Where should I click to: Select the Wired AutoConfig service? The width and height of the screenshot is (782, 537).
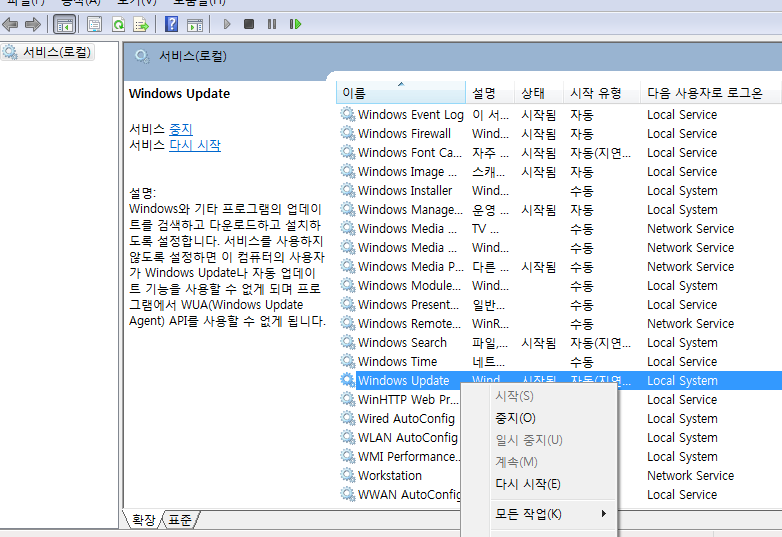[x=406, y=418]
